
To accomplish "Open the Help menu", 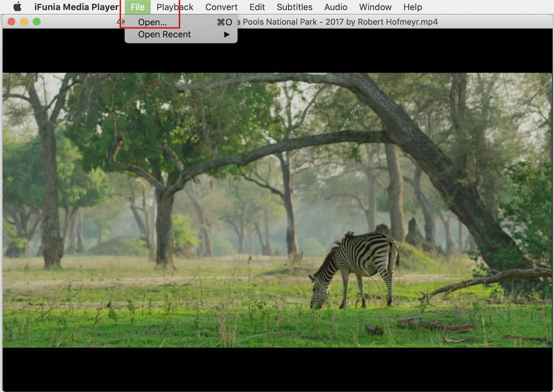I will click(412, 7).
